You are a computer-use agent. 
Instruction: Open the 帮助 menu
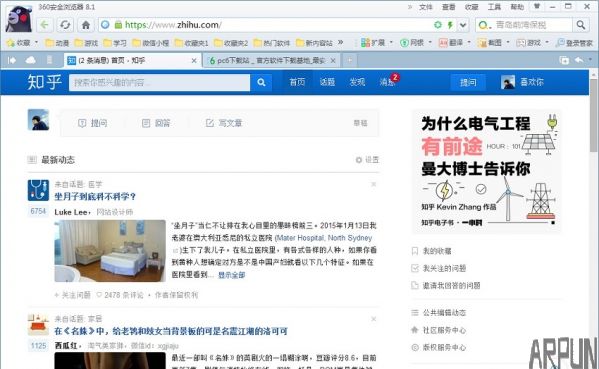pyautogui.click(x=517, y=7)
